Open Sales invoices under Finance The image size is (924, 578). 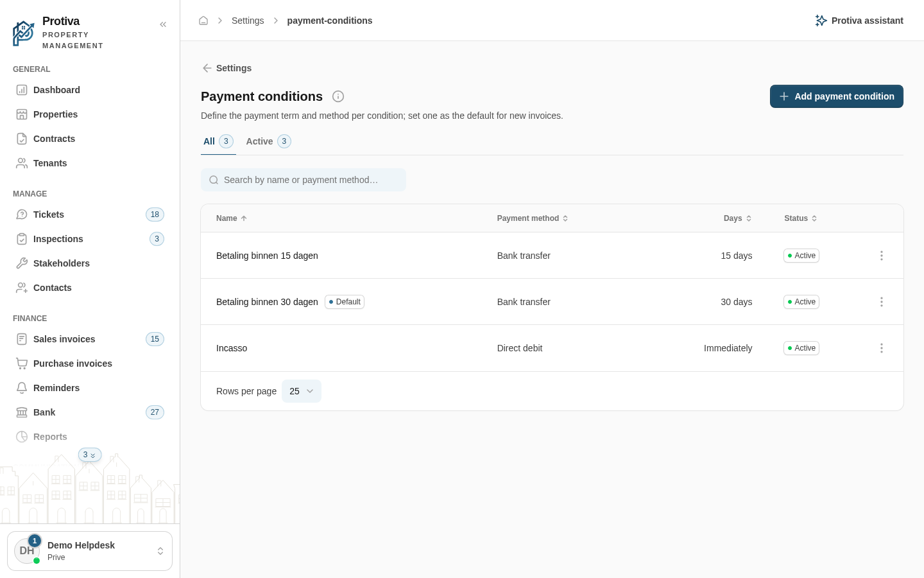click(x=90, y=339)
